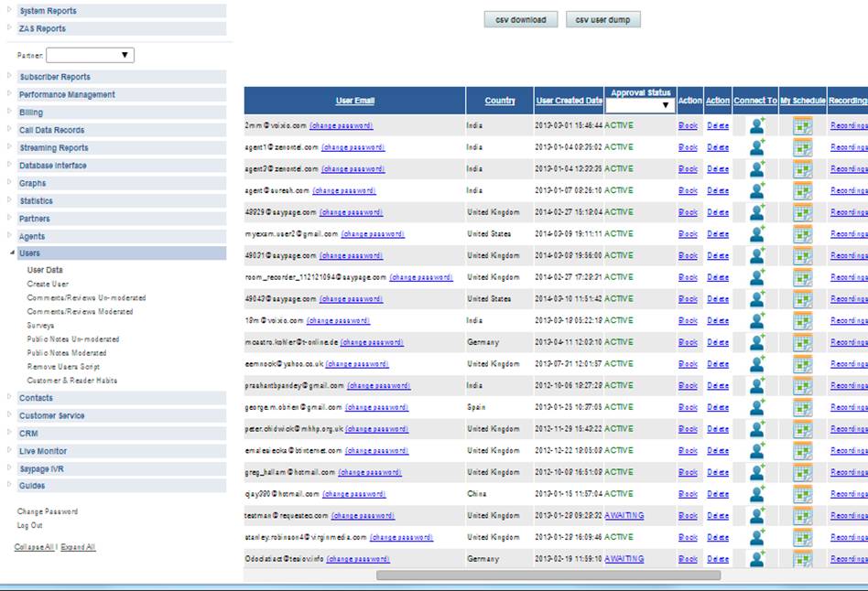
Task: Open My Schedule calendar for 2mm@voixio.com
Action: (x=802, y=126)
